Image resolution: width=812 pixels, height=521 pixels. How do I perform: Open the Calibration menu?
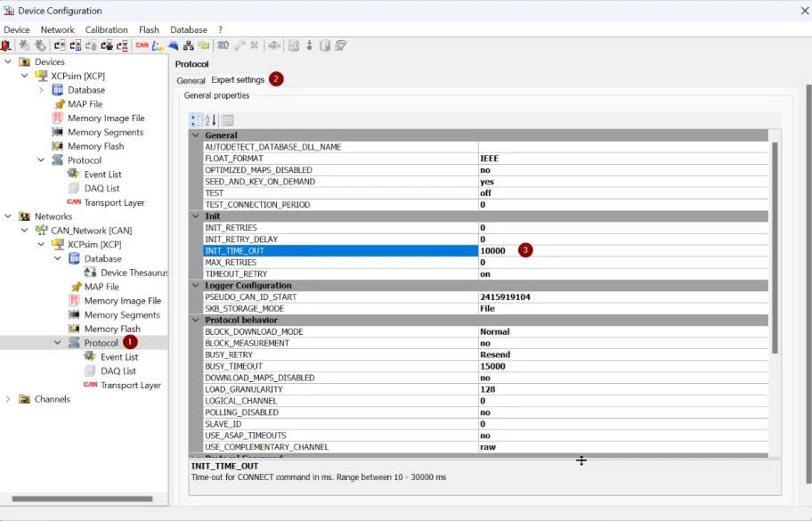click(106, 29)
